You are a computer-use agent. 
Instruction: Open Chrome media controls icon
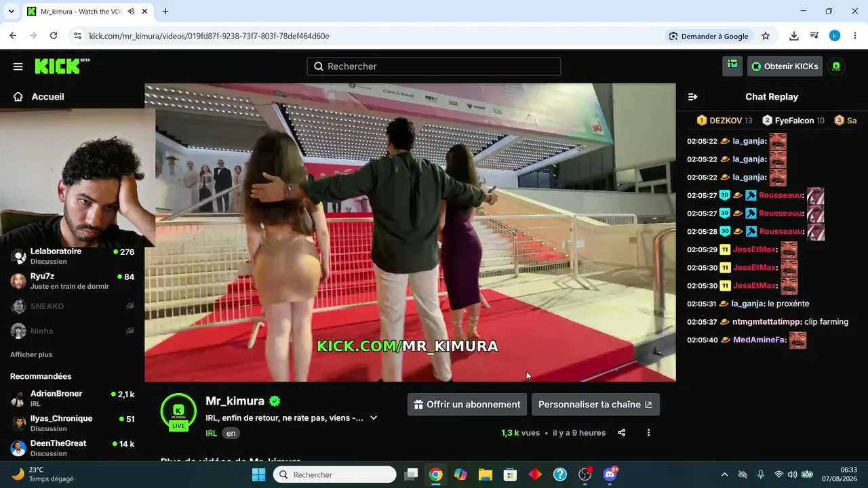click(814, 36)
